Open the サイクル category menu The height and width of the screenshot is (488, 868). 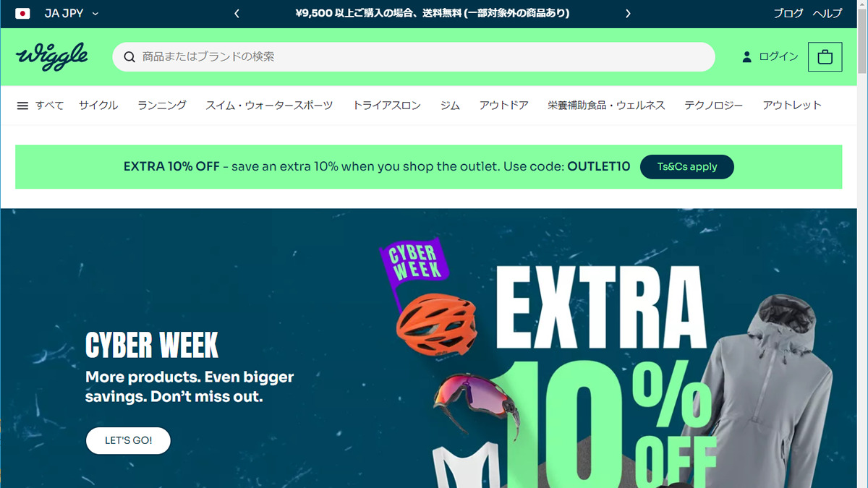point(98,106)
